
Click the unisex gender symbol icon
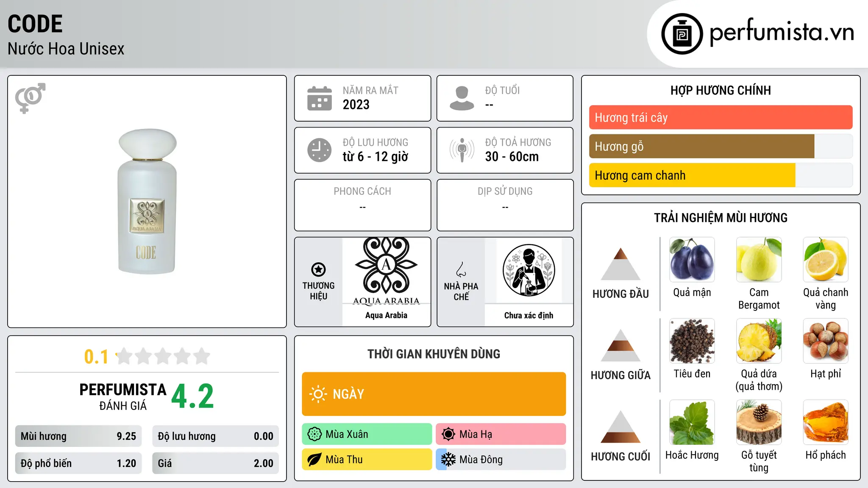pyautogui.click(x=30, y=98)
